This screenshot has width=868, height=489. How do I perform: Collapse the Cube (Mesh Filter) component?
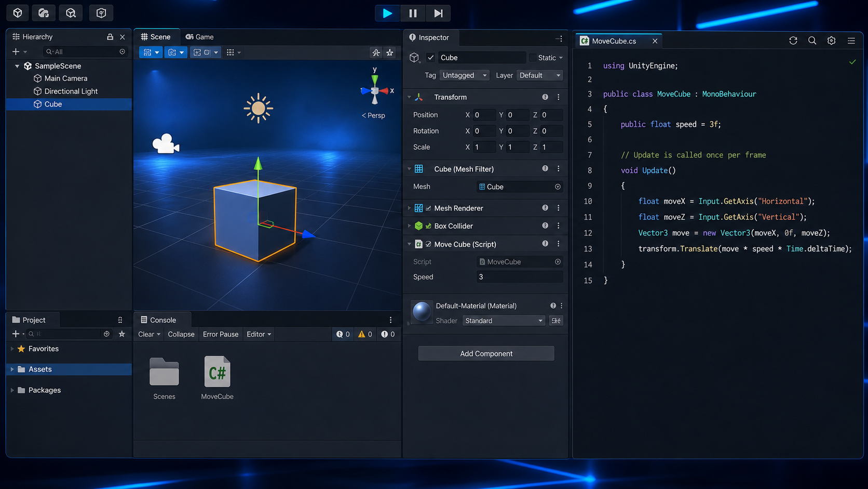(409, 169)
